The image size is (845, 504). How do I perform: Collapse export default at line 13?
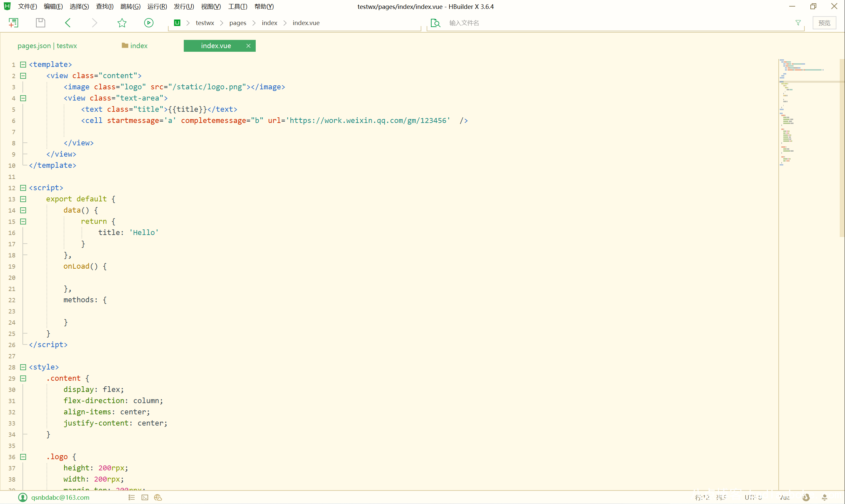pos(23,199)
